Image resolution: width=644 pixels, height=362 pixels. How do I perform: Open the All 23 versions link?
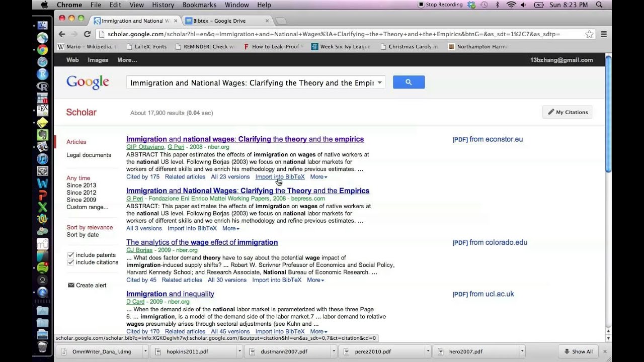coord(230,177)
